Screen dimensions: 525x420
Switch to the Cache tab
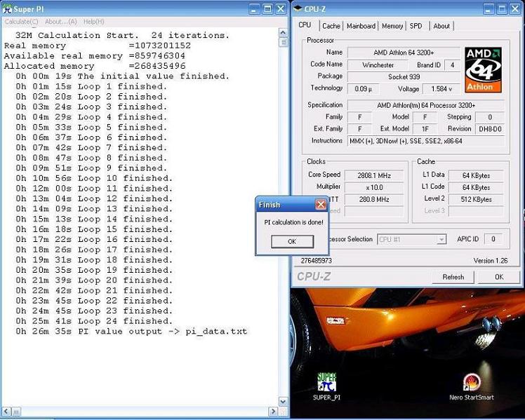[331, 26]
